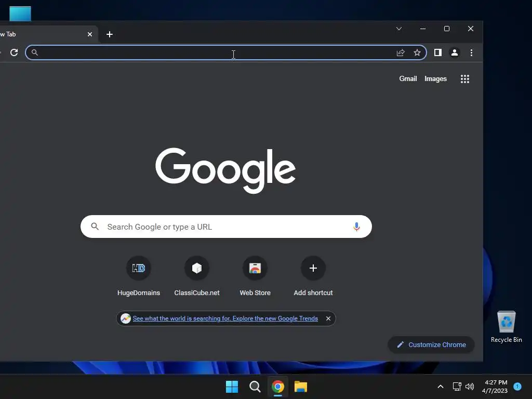Click the share page icon in address bar

coord(401,52)
